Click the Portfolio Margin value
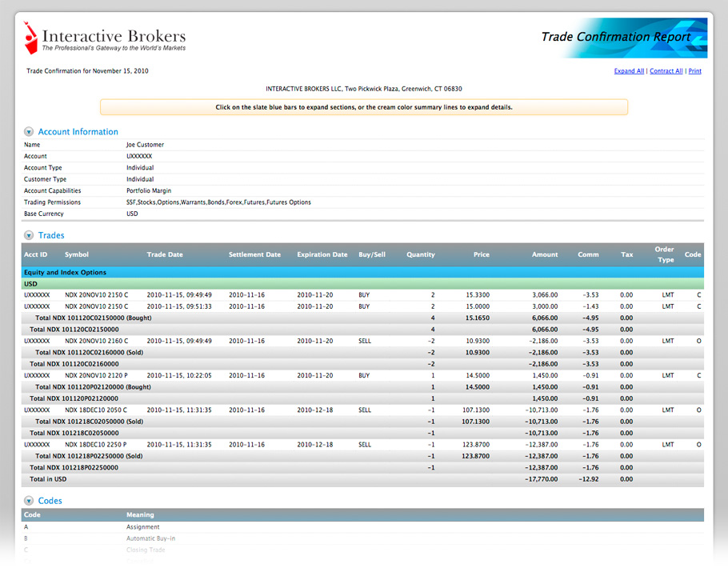The height and width of the screenshot is (576, 728). coord(149,190)
